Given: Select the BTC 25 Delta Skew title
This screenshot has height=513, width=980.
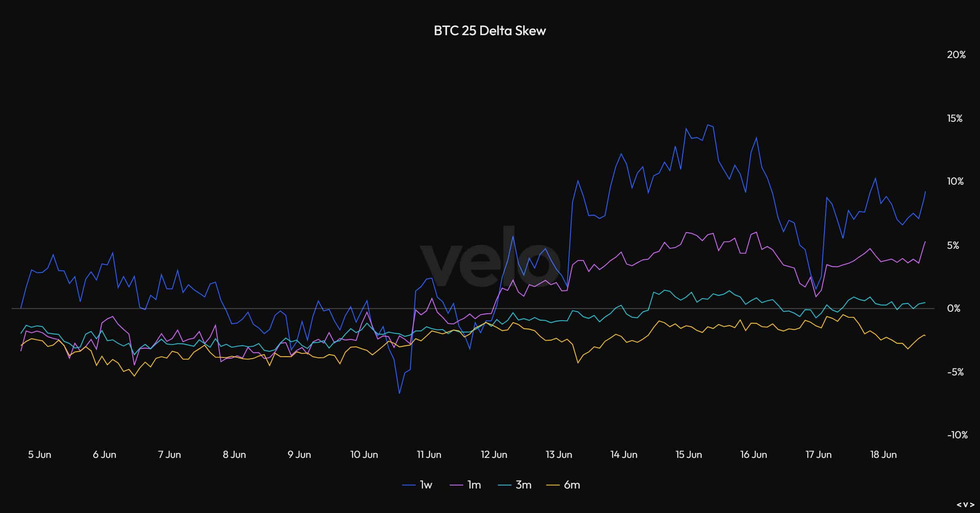Looking at the screenshot, I should [490, 31].
